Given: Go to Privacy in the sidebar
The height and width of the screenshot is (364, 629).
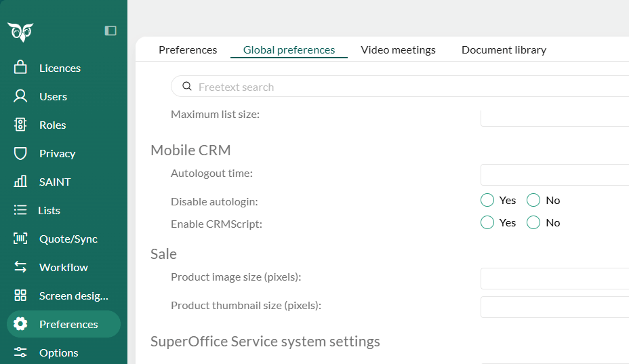Looking at the screenshot, I should [x=58, y=154].
